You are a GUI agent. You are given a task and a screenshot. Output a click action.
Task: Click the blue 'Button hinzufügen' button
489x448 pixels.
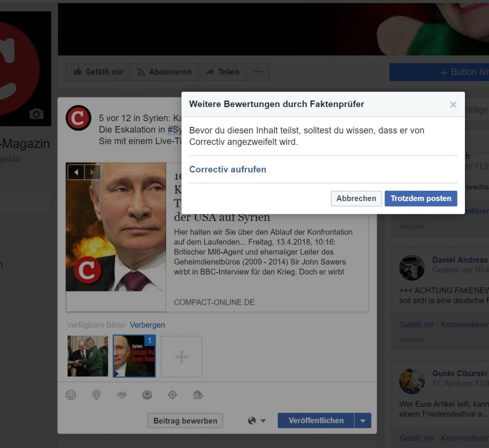click(x=439, y=72)
